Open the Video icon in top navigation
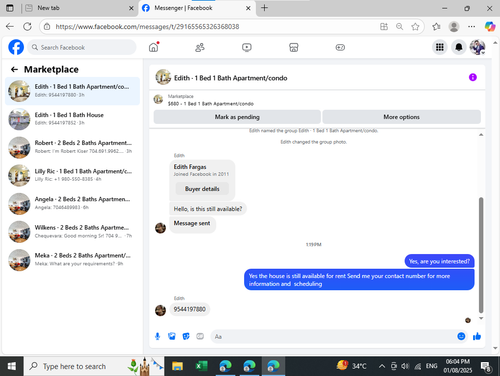This screenshot has height=376, width=500. pyautogui.click(x=247, y=48)
